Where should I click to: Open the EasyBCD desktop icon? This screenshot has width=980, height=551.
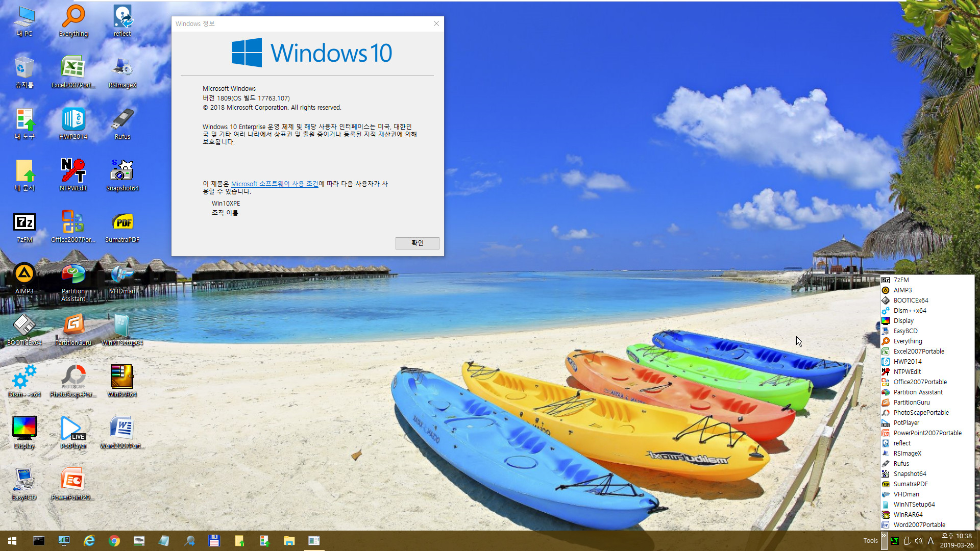point(24,485)
